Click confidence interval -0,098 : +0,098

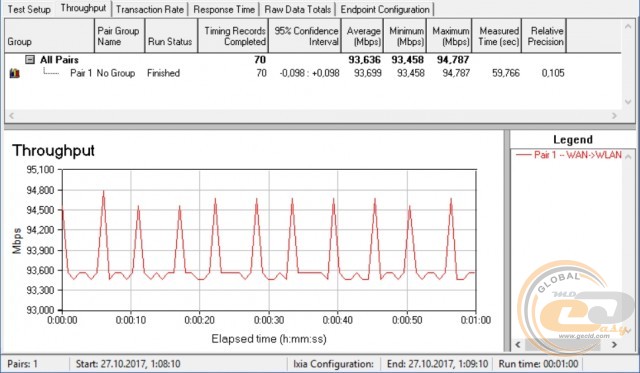(309, 73)
